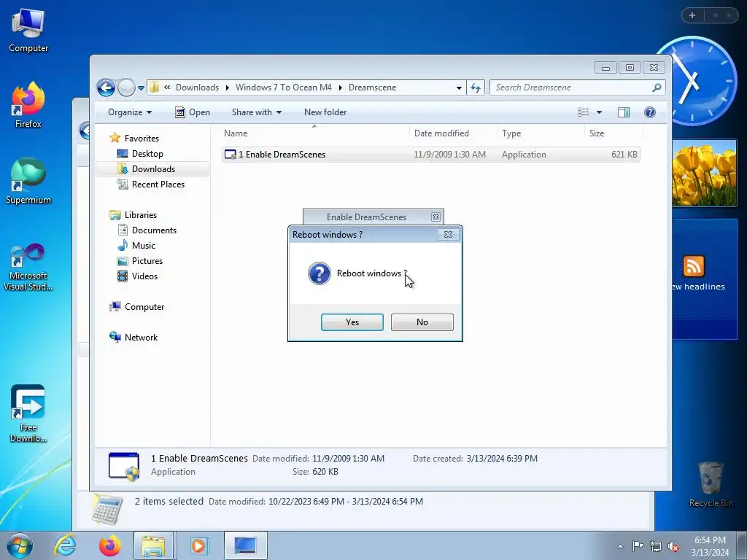Click the network tray icon
747x560 pixels.
(656, 546)
